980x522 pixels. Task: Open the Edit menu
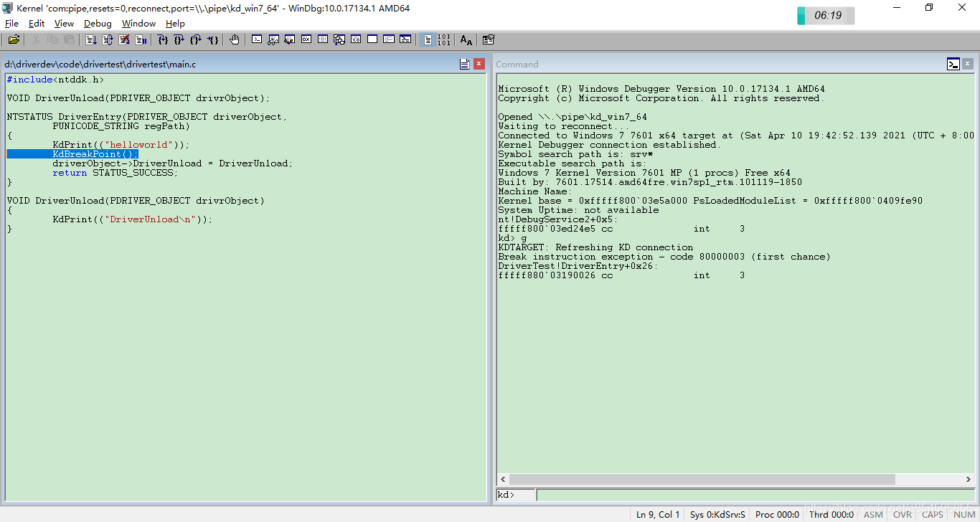pos(37,24)
